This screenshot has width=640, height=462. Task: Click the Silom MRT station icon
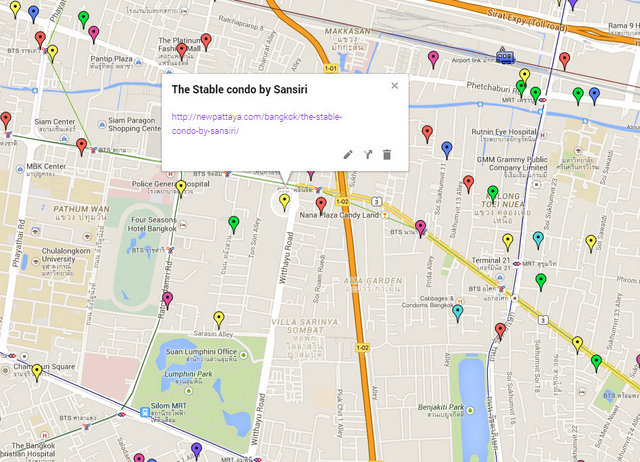tap(144, 412)
